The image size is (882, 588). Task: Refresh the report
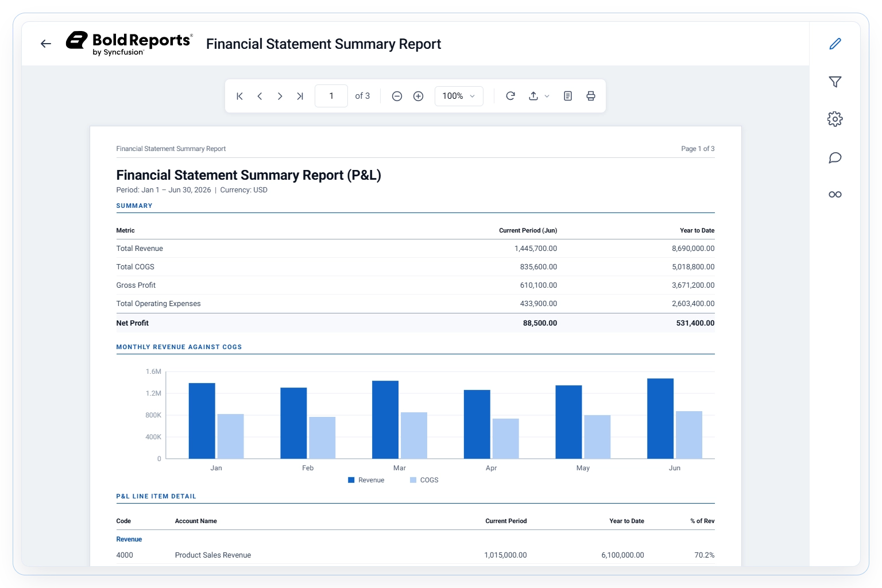[510, 96]
